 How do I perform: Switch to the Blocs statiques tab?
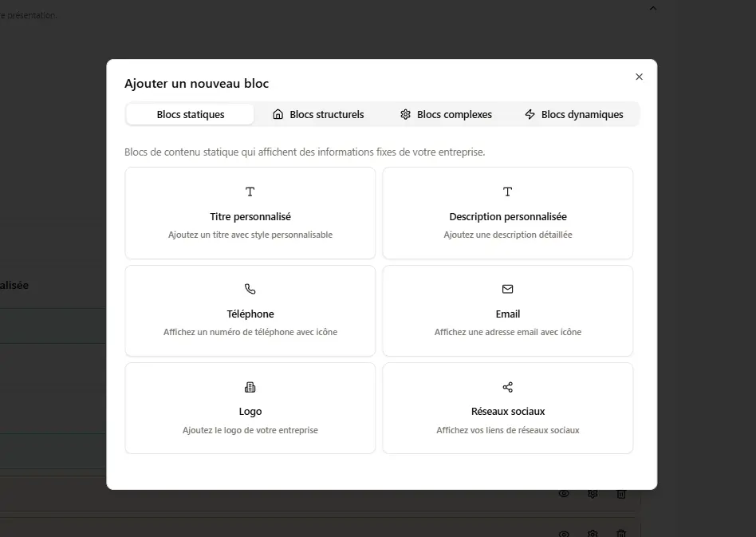(x=190, y=114)
